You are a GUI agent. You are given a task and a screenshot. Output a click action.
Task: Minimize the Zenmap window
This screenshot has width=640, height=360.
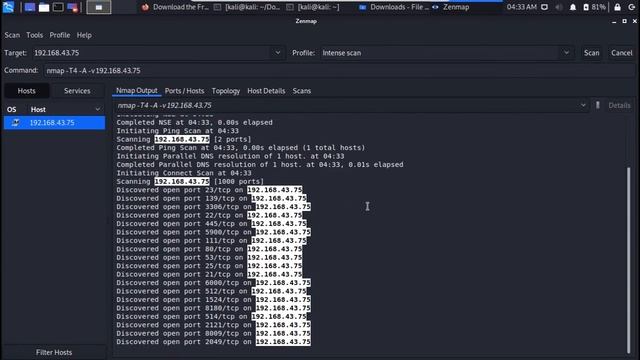[x=614, y=21]
